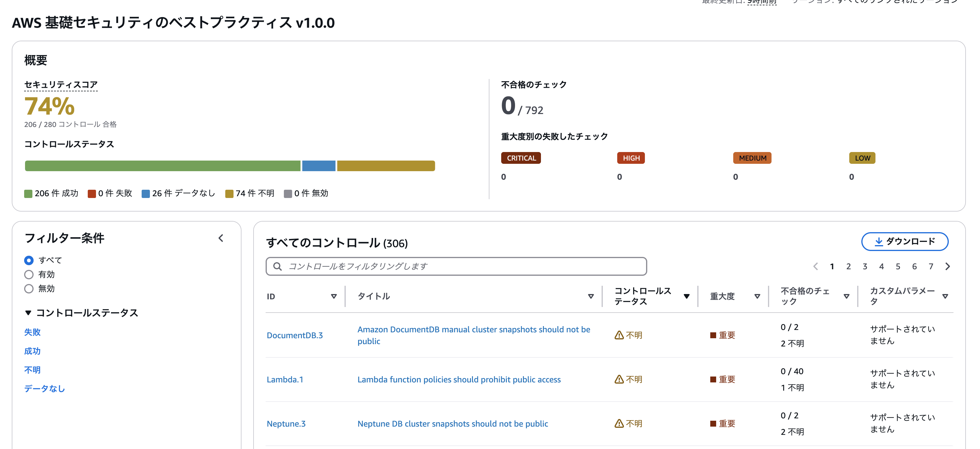Click warning icon in Neptune.3 row
The height and width of the screenshot is (449, 980).
tap(619, 423)
